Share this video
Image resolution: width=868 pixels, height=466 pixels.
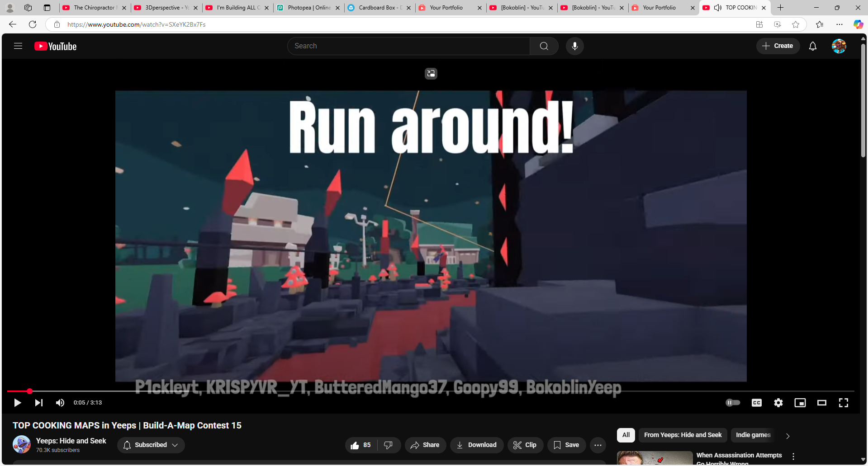[425, 445]
